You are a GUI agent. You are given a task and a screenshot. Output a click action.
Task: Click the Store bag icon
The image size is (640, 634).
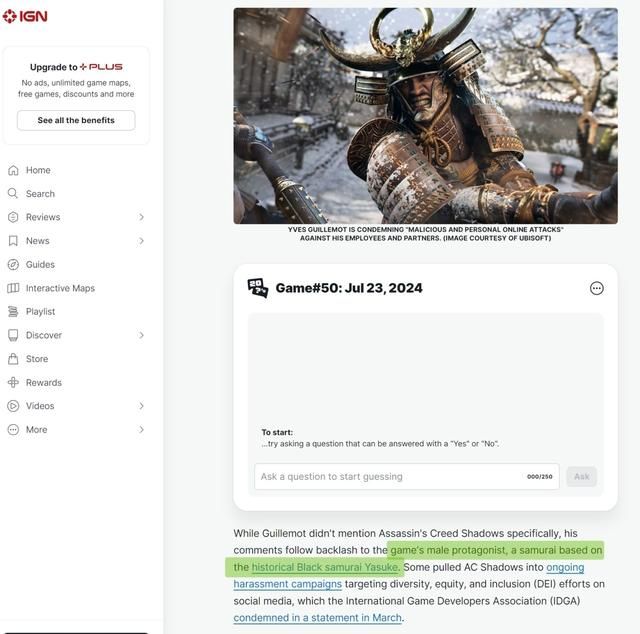click(13, 359)
